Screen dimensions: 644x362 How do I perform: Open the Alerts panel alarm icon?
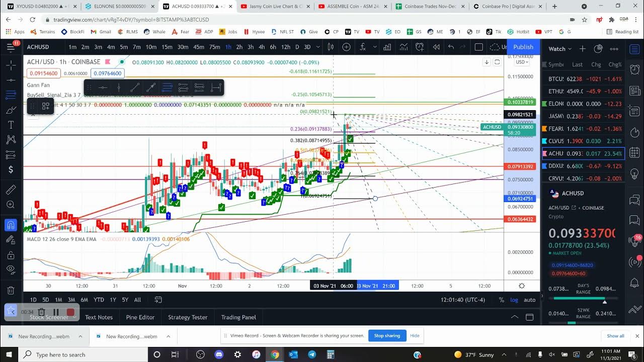coord(634,69)
